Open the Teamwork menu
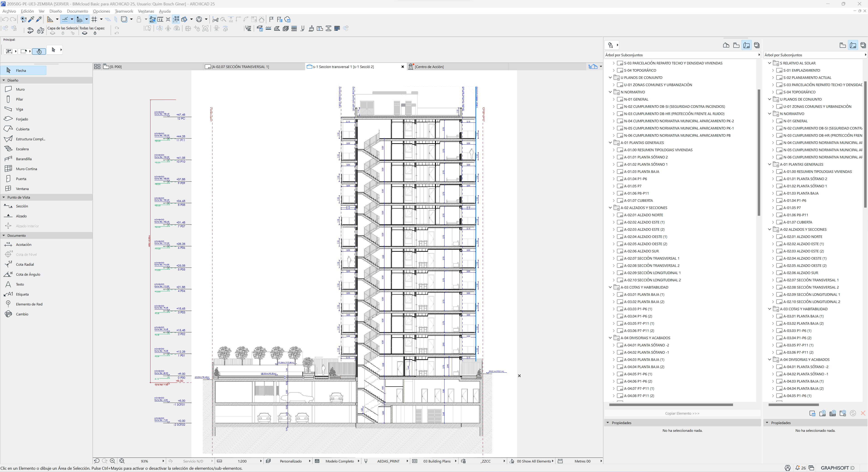This screenshot has width=868, height=472. pos(124,11)
